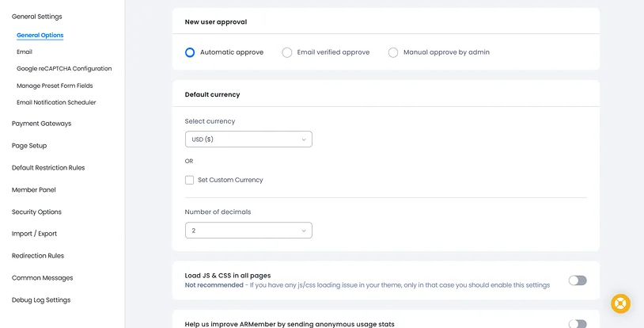Open Manage Preset Form Fields
Screen dimensions: 644x328
[x=55, y=86]
